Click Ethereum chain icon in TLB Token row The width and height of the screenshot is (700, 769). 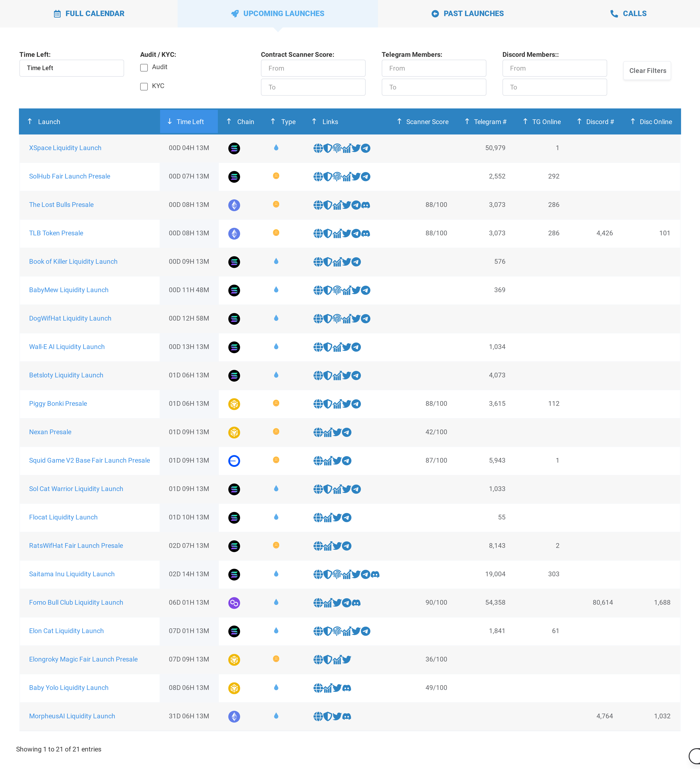point(234,233)
